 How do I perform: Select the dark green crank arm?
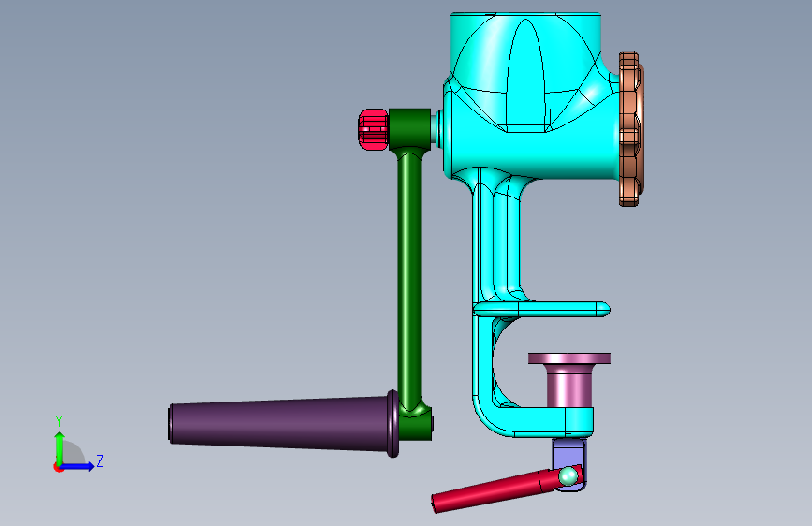coord(410,274)
